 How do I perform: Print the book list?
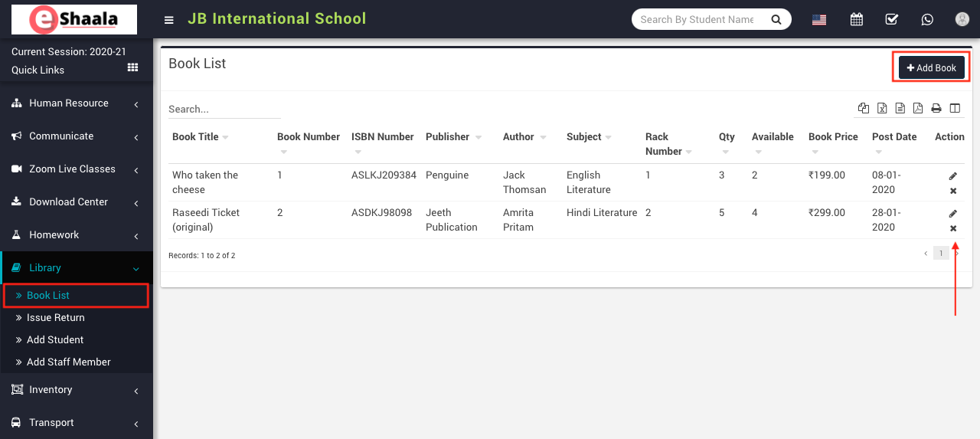click(x=936, y=109)
